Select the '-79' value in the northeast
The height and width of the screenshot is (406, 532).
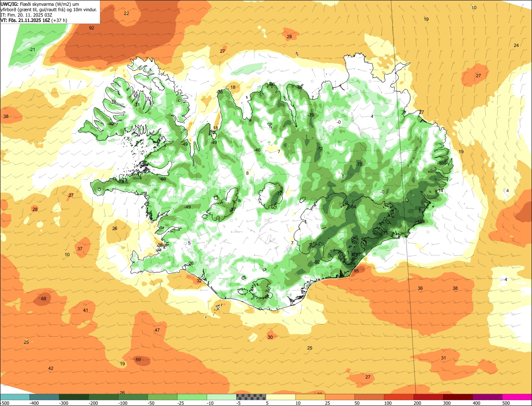point(310,115)
